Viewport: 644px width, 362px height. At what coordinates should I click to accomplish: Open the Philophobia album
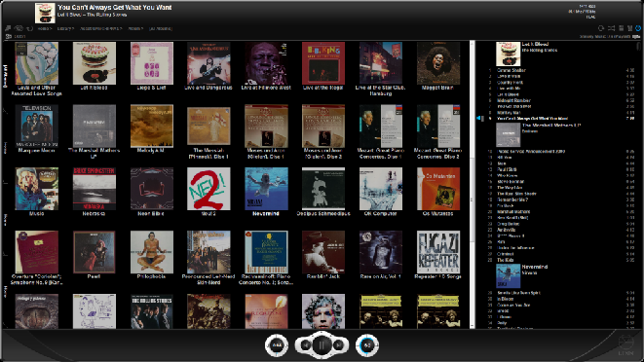[152, 252]
